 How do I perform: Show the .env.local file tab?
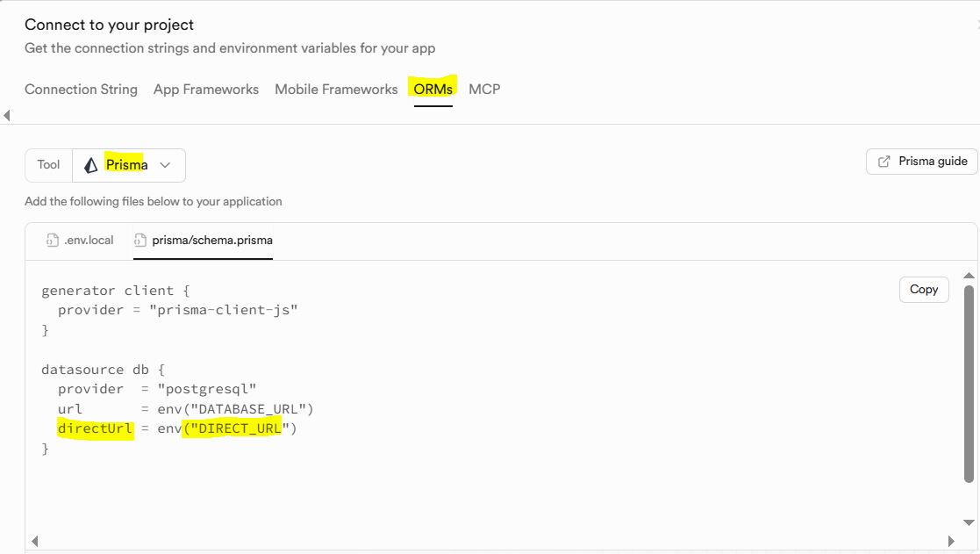tap(88, 240)
